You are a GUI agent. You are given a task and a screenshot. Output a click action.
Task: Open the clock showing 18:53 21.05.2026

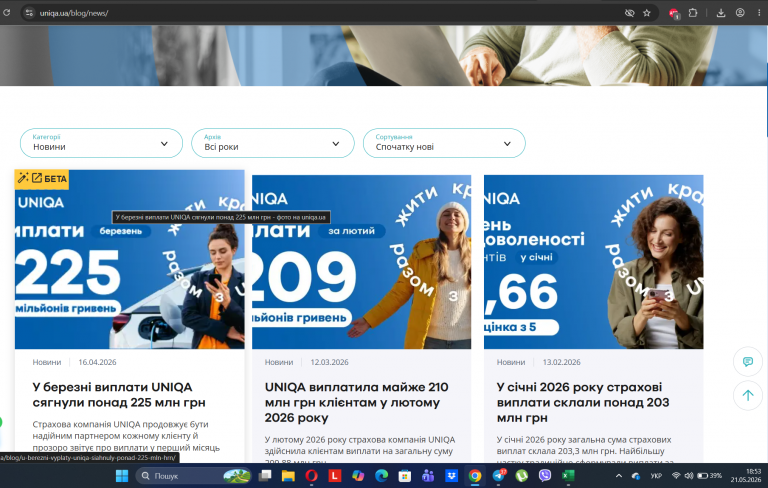tap(746, 475)
